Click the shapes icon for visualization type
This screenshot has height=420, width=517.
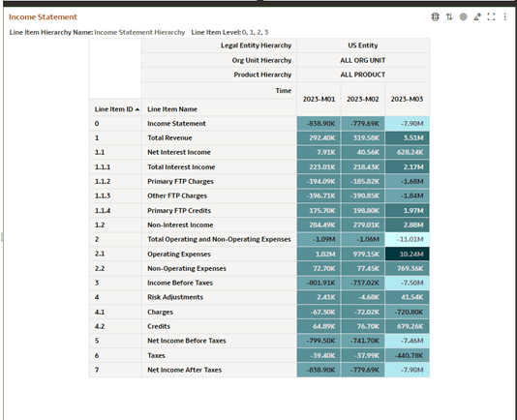coord(477,16)
